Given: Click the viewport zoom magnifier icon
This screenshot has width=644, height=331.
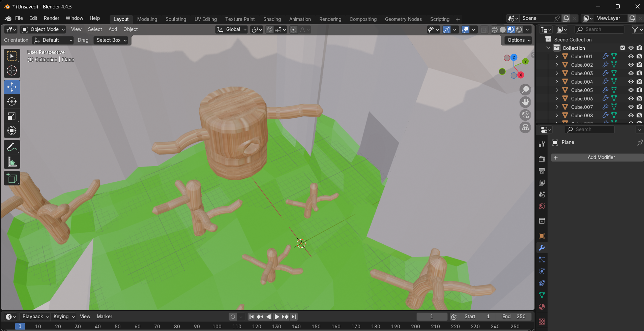Looking at the screenshot, I should click(525, 90).
